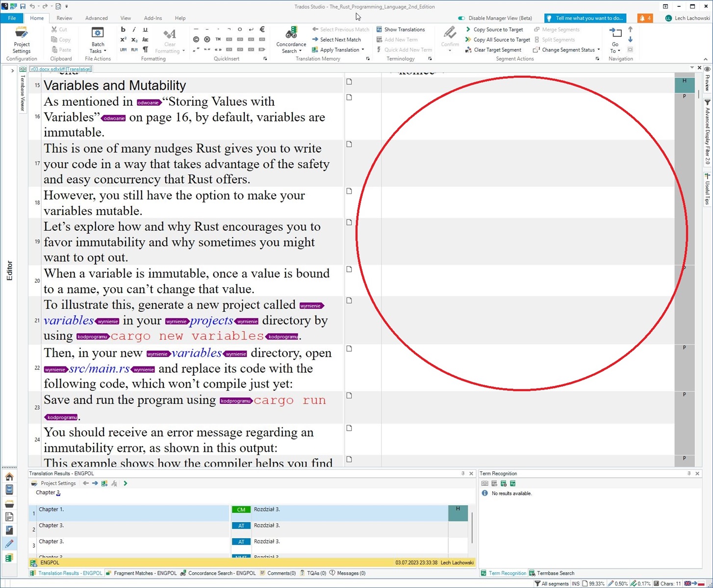Image resolution: width=713 pixels, height=588 pixels.
Task: Open the Preview side panel tab
Action: (707, 79)
